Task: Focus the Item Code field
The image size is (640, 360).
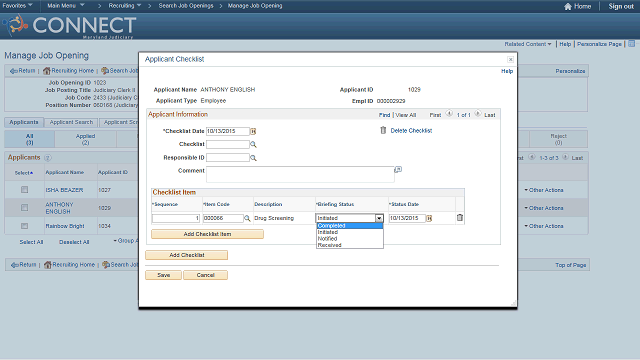Action: tap(223, 218)
